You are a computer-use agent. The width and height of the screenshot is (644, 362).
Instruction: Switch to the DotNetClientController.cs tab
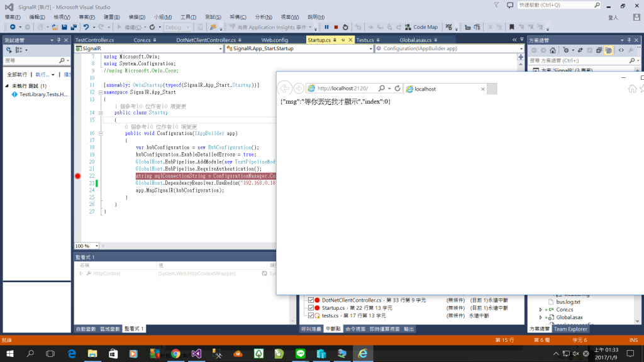(206, 40)
